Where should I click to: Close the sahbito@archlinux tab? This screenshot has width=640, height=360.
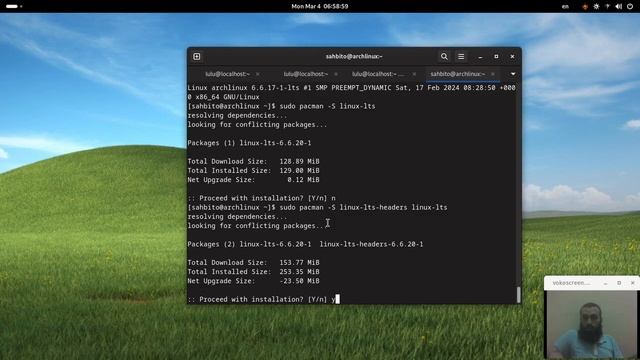coord(493,74)
